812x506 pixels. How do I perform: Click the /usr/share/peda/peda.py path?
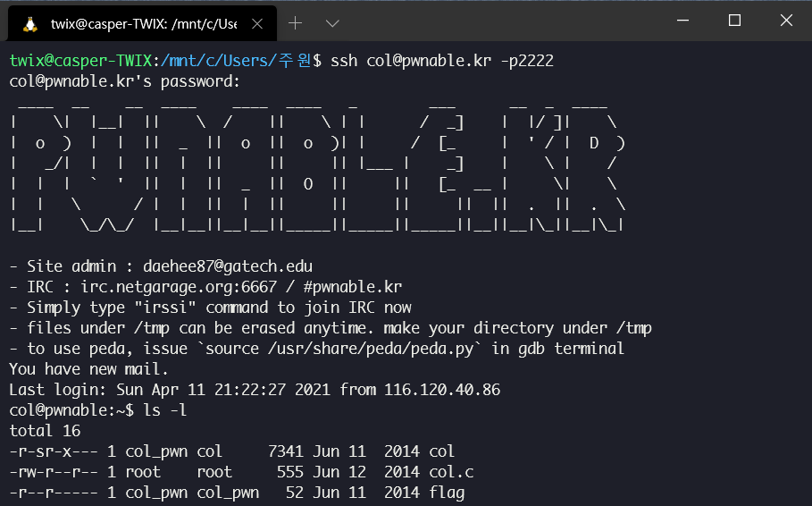pos(371,349)
